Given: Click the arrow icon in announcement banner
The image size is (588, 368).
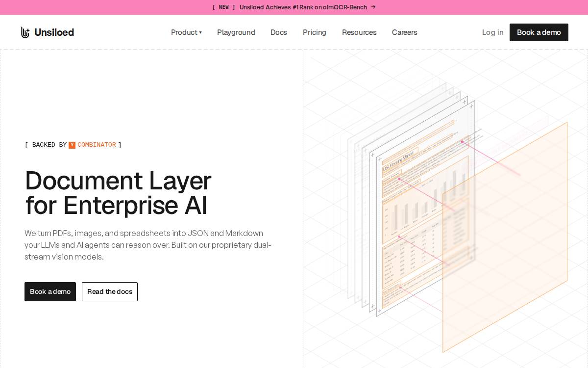Looking at the screenshot, I should 373,7.
